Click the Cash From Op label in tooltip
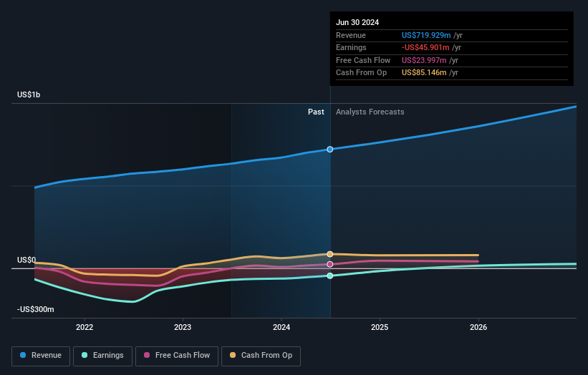 361,73
